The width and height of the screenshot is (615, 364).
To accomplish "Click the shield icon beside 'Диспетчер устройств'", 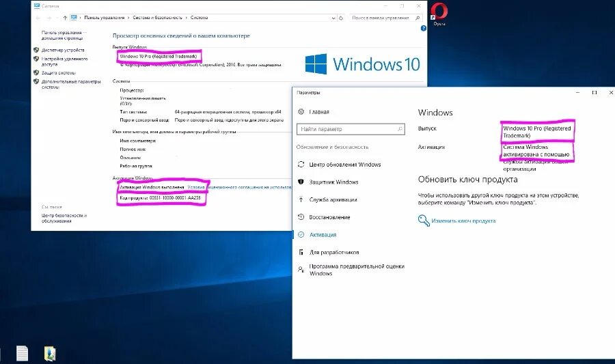I will 36,50.
